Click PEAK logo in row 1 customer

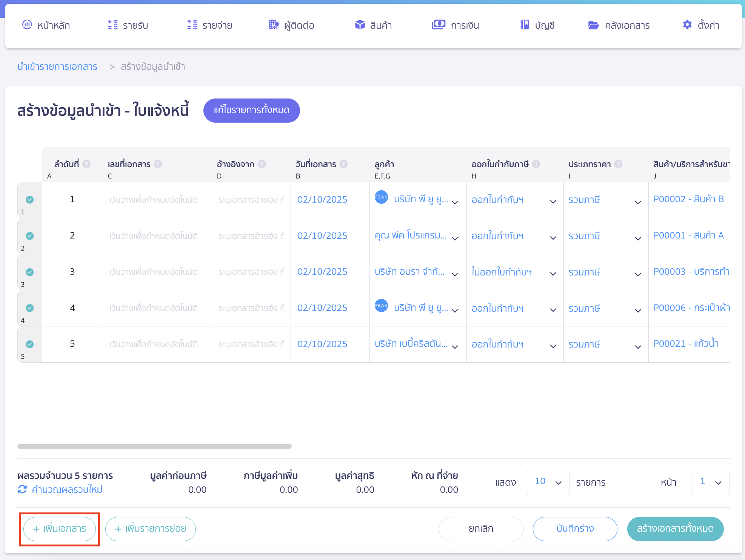pyautogui.click(x=381, y=197)
